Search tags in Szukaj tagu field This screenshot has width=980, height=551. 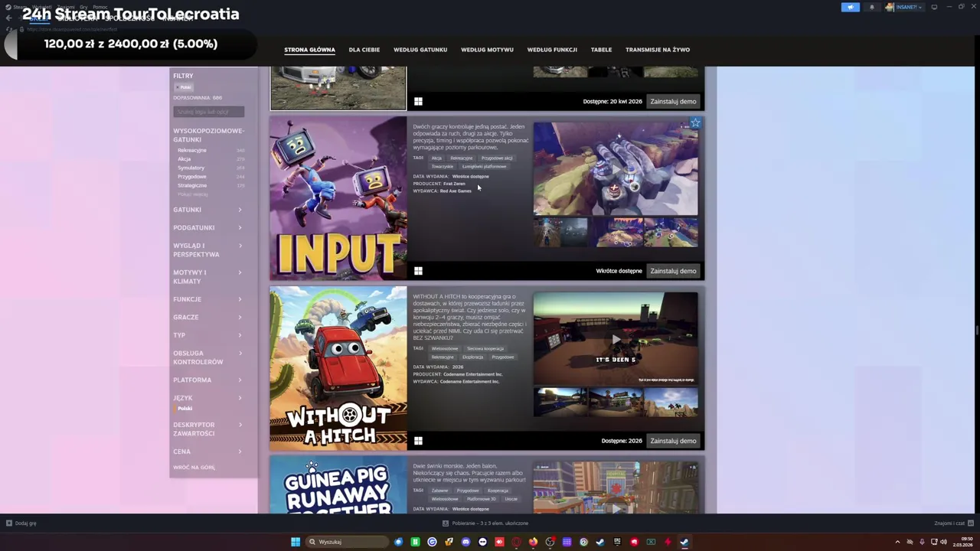click(x=208, y=112)
